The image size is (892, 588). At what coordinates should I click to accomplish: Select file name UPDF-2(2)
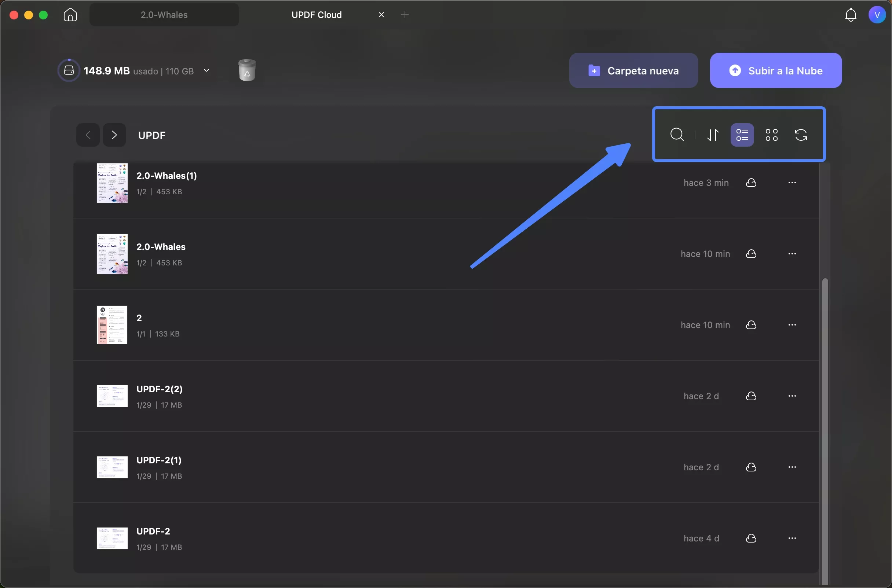pos(160,389)
